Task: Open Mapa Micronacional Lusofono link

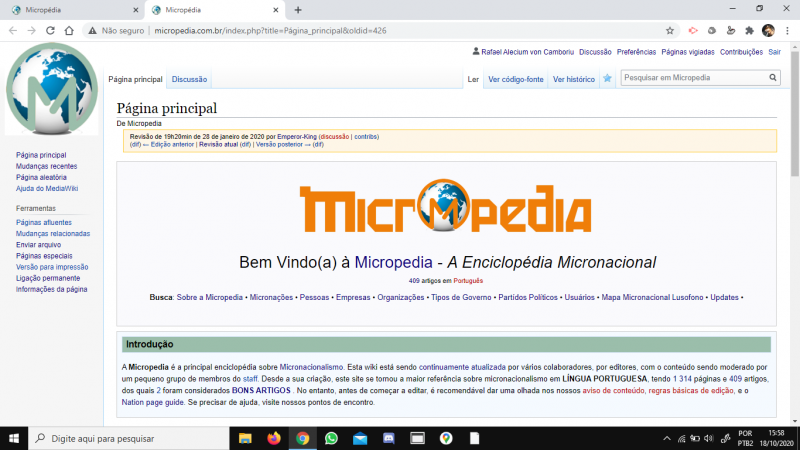Action: click(652, 297)
